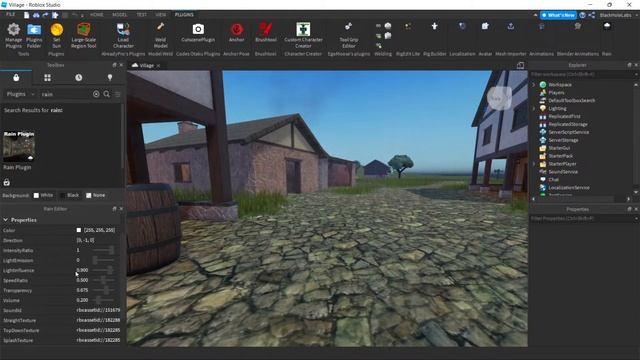The image size is (640, 360).
Task: Switch Toolbox to Recent clock tab
Action: point(78,78)
